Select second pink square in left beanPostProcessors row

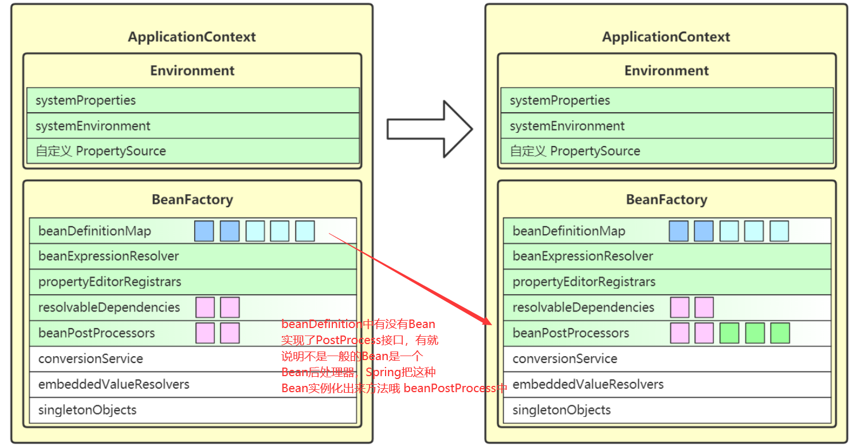230,333
